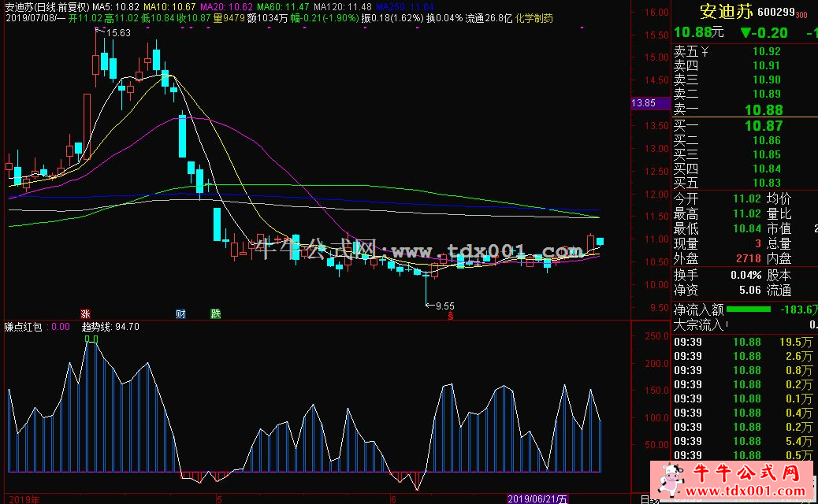Click the 均价 field label
The height and width of the screenshot is (504, 818).
pyautogui.click(x=779, y=198)
